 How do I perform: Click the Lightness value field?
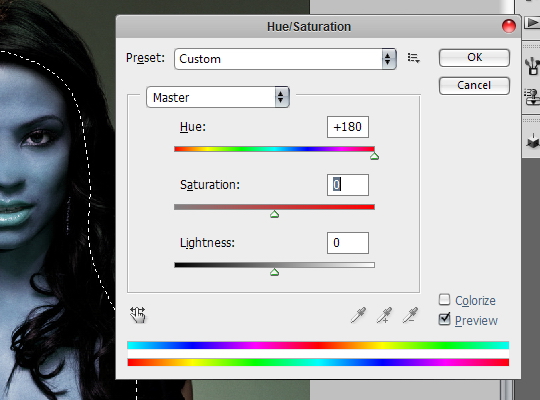coord(348,243)
